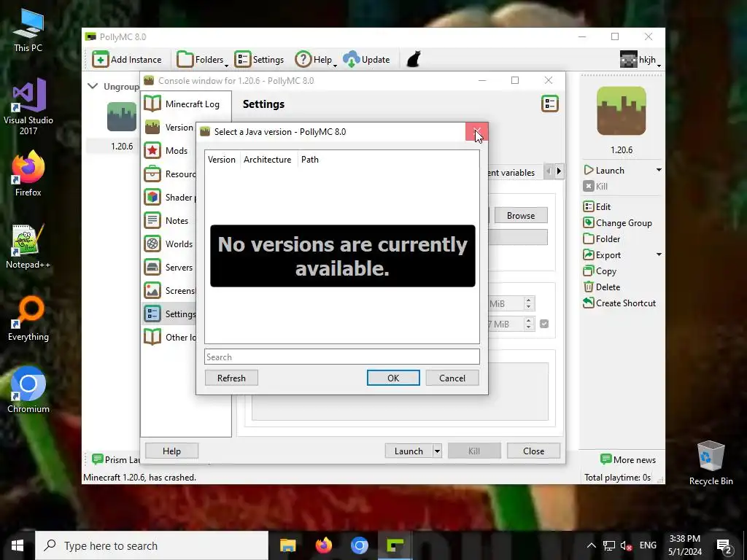Click Export in the instance side panel

[602, 254]
